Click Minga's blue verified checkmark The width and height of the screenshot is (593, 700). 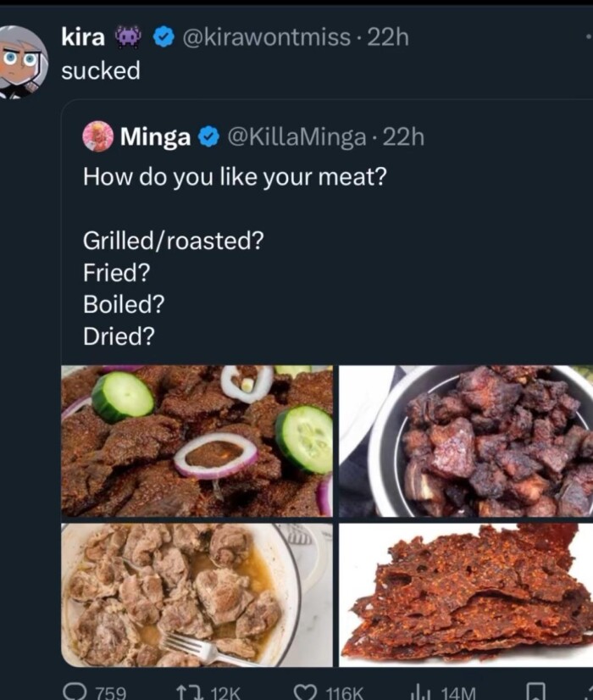(208, 136)
